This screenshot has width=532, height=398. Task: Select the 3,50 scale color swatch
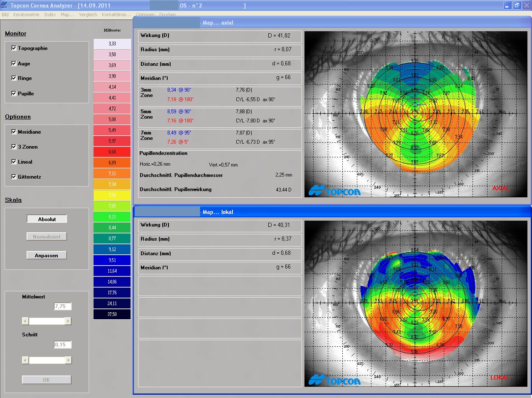(112, 55)
